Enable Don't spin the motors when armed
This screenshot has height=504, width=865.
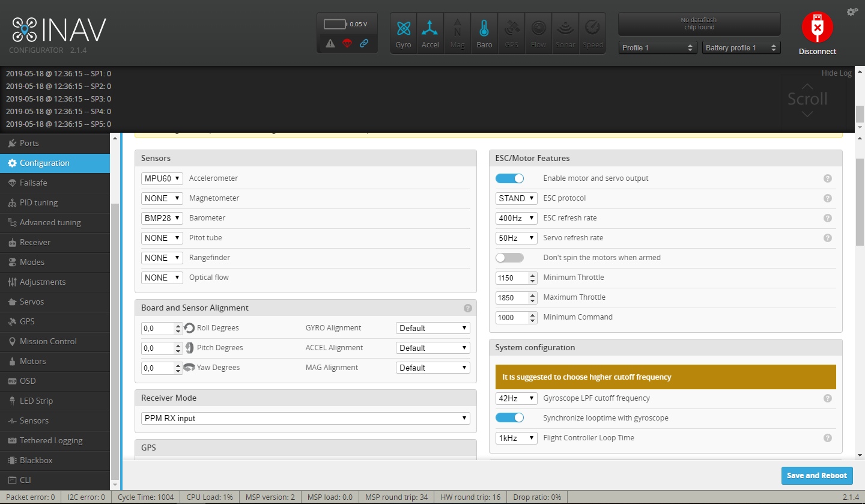(509, 258)
